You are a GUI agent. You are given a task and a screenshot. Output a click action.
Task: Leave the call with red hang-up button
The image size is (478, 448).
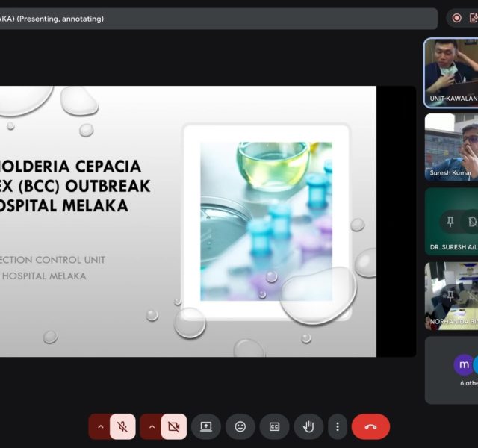click(x=370, y=426)
